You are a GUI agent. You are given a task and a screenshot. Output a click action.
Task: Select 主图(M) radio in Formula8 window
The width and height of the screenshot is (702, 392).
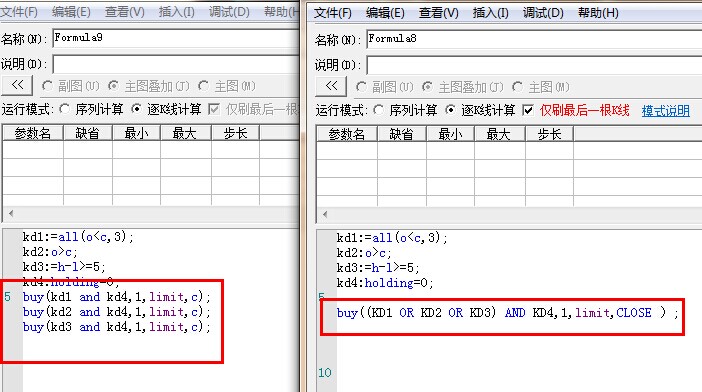click(x=518, y=87)
